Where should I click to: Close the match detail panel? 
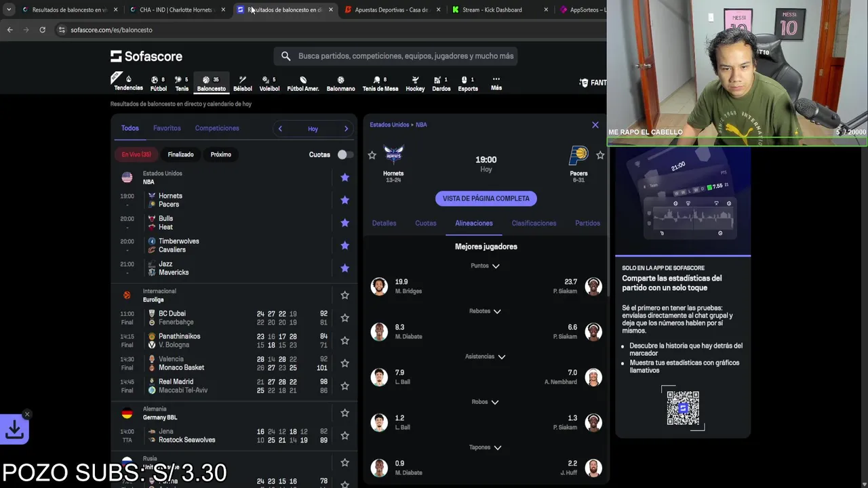point(595,125)
